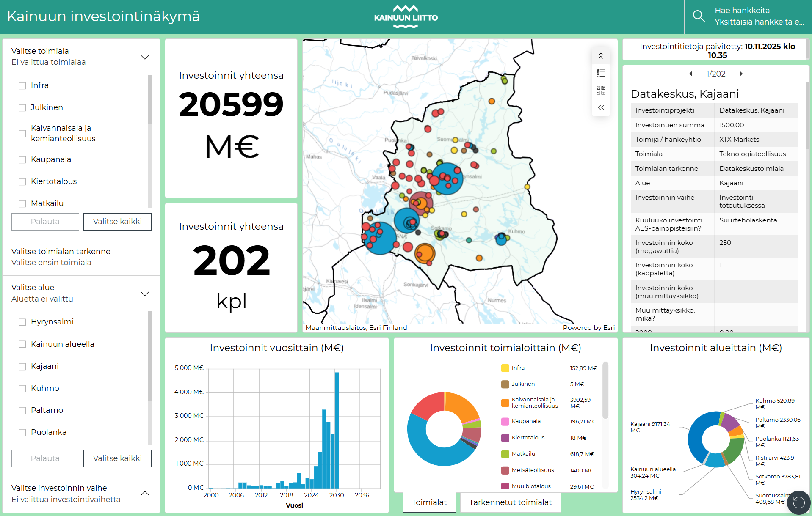
Task: Click Valitse kaikki under industry list
Action: (x=117, y=222)
